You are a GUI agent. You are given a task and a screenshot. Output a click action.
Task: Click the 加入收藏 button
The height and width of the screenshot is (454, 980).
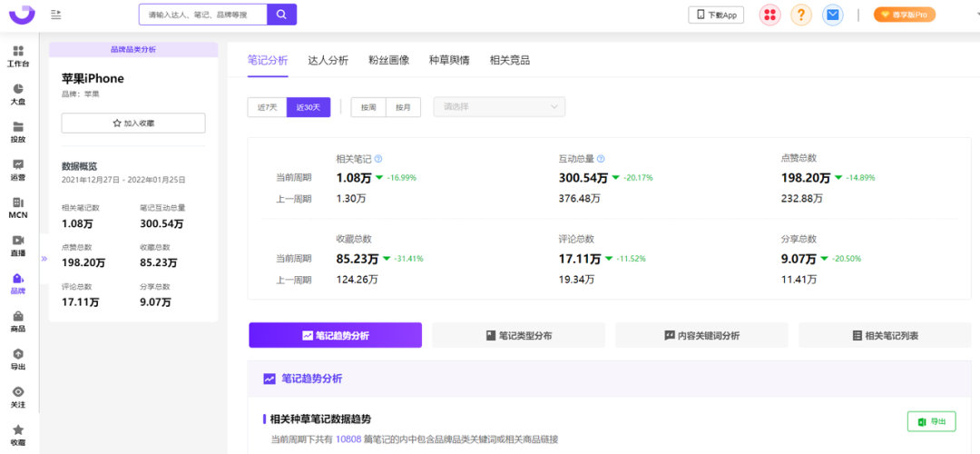[133, 123]
